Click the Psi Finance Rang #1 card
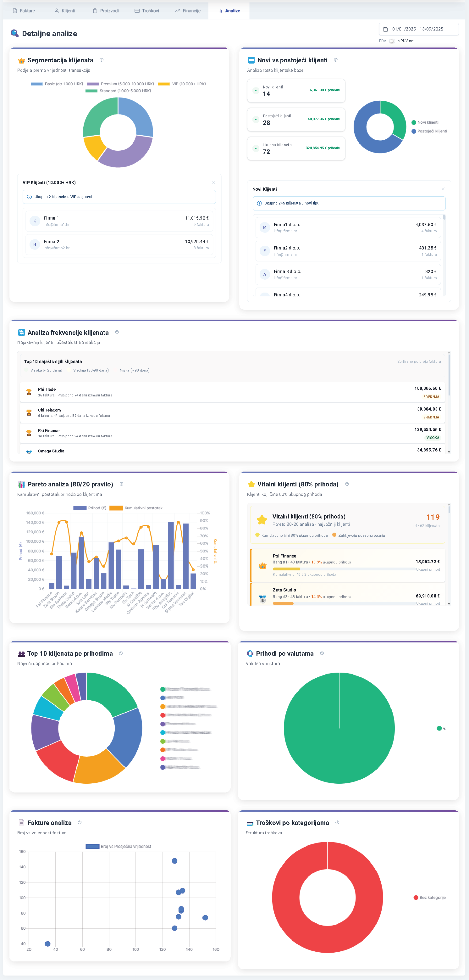Screen dimensions: 469x980 (347, 565)
